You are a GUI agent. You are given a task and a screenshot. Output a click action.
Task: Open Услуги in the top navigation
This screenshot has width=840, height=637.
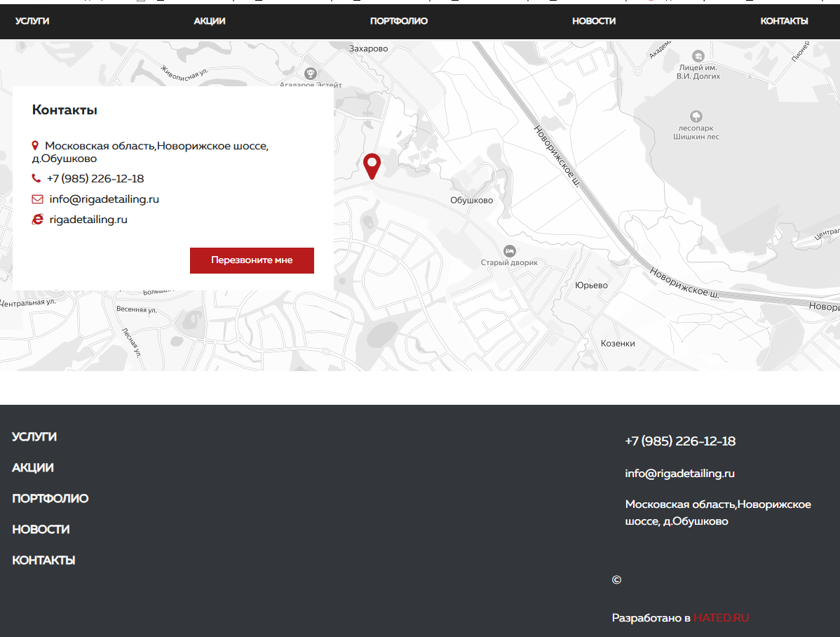(32, 21)
